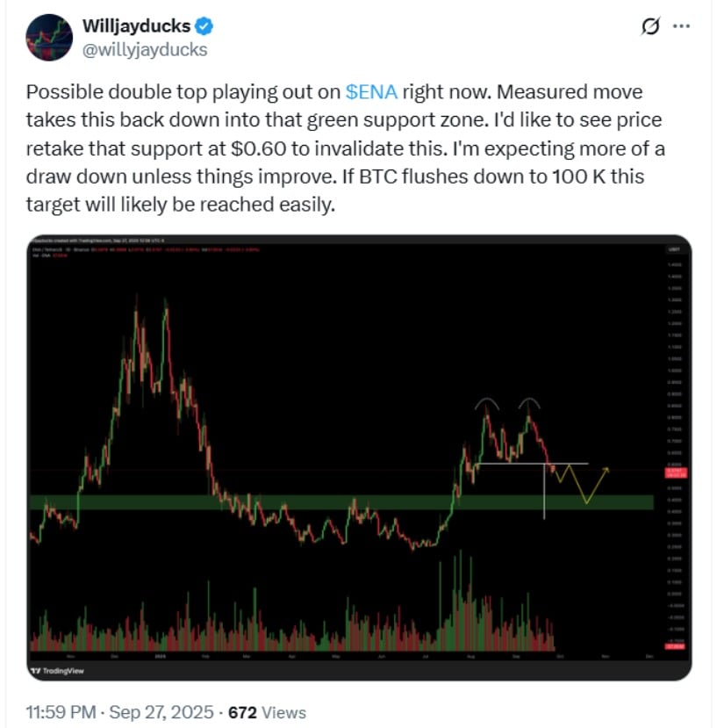Click the TradingView logo on chart
Screen dimensions: 724x728
53,669
